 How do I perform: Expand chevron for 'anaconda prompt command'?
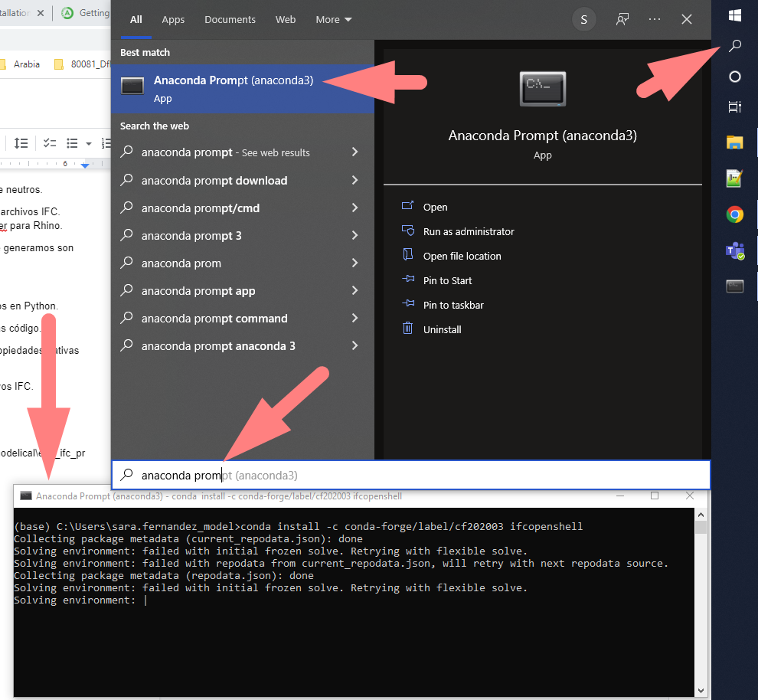tap(354, 318)
